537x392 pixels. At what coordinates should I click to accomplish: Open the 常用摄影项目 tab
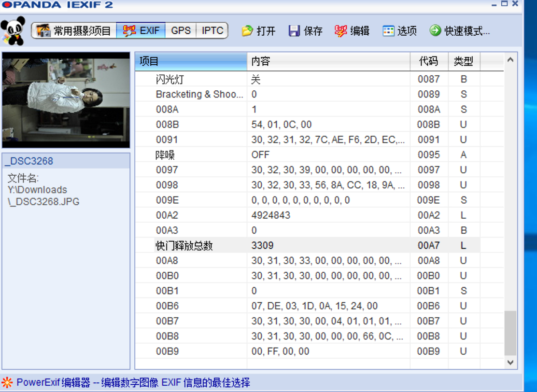point(74,31)
